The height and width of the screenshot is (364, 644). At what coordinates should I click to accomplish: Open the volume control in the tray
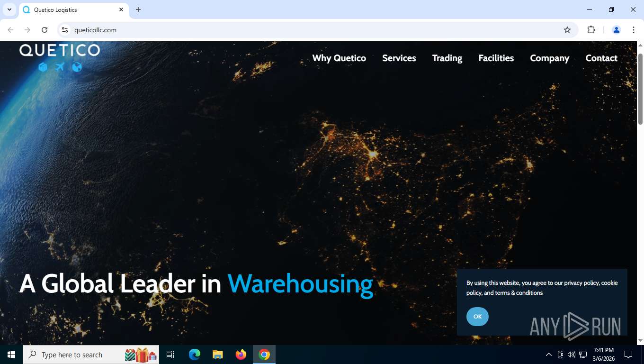[572, 355]
